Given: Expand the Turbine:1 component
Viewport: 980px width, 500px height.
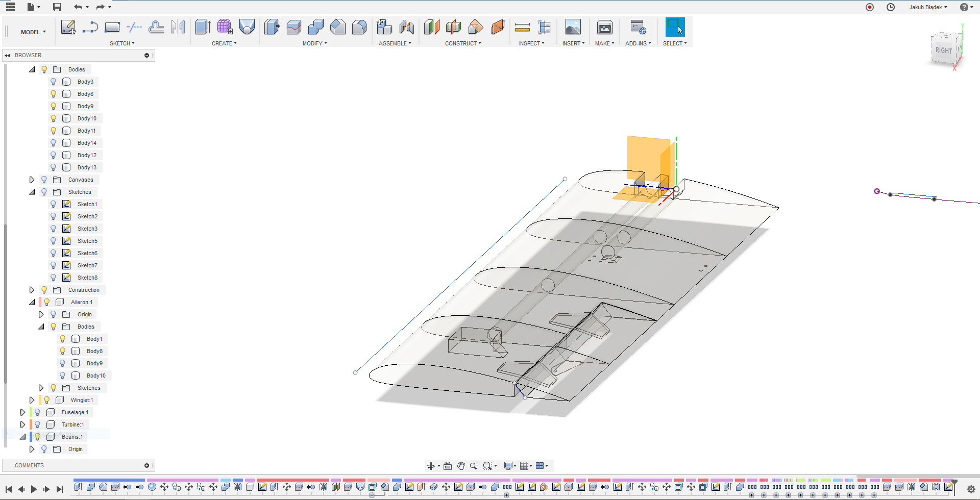Looking at the screenshot, I should [22, 424].
